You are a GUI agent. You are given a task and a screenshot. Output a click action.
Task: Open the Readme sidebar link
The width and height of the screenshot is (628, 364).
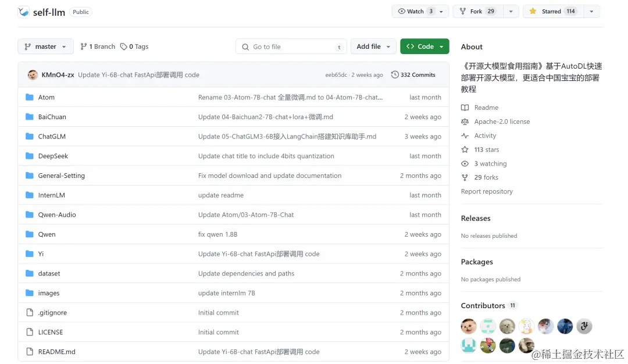(486, 108)
